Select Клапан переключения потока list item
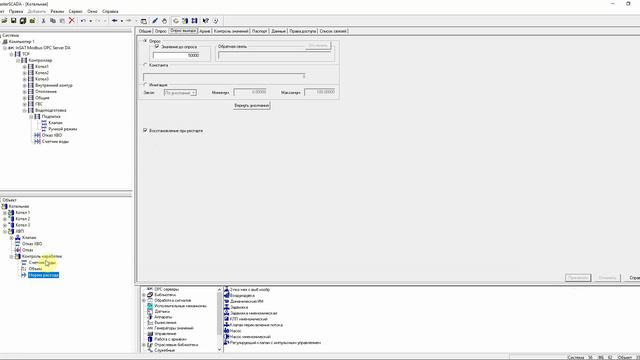This screenshot has height=360, width=640. (x=256, y=325)
